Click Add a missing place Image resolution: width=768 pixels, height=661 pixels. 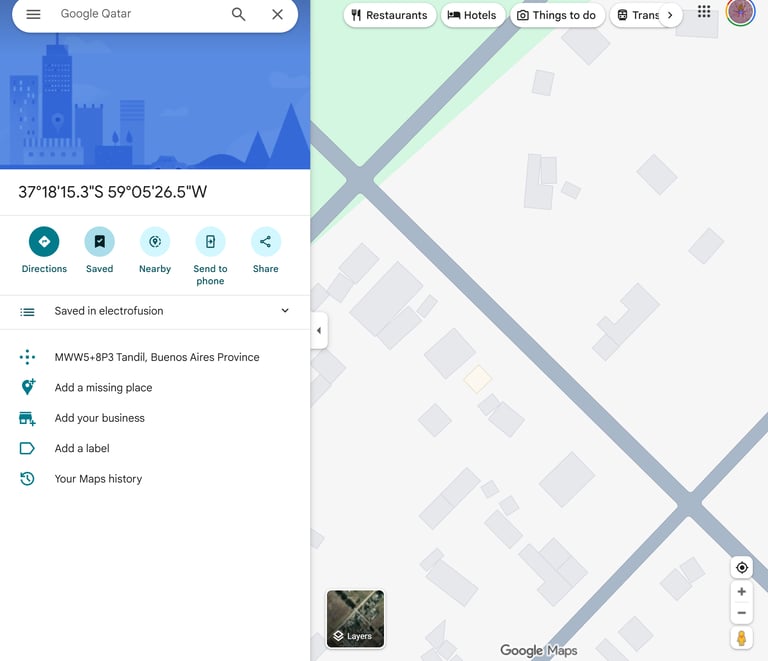[x=103, y=387]
